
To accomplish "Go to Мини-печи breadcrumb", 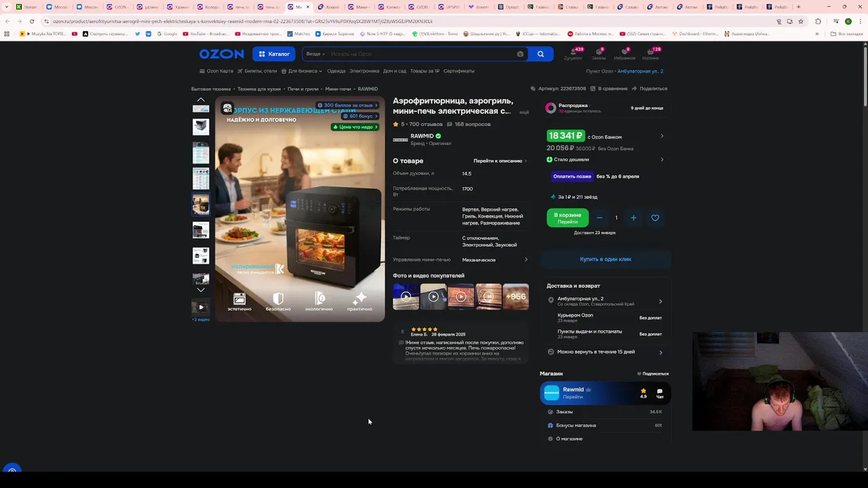I will [338, 89].
